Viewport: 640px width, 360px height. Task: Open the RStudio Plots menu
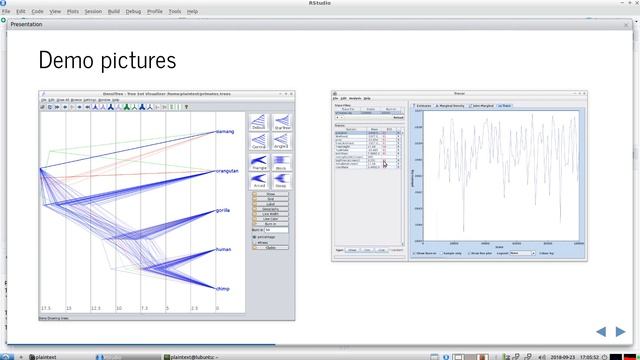coord(73,11)
